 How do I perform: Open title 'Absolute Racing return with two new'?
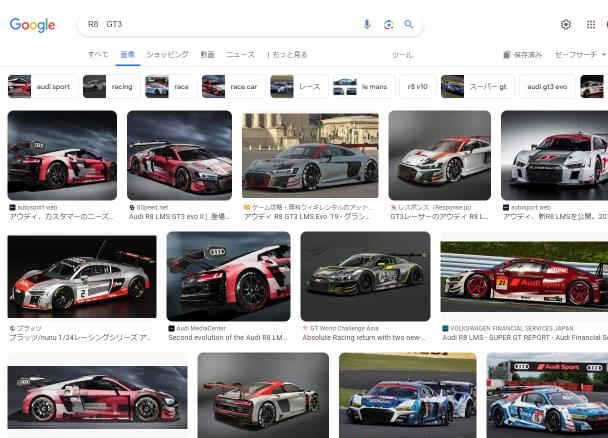[x=364, y=338]
